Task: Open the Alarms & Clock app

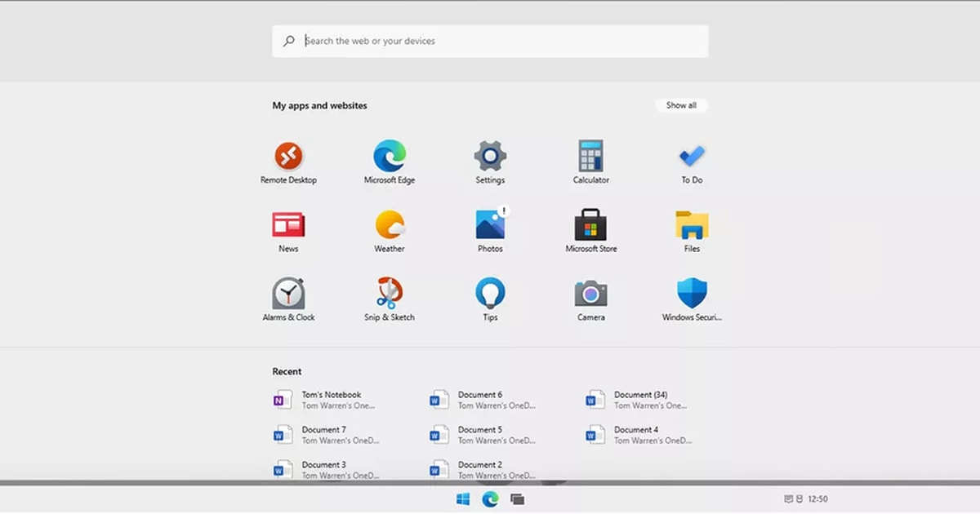Action: (x=288, y=299)
